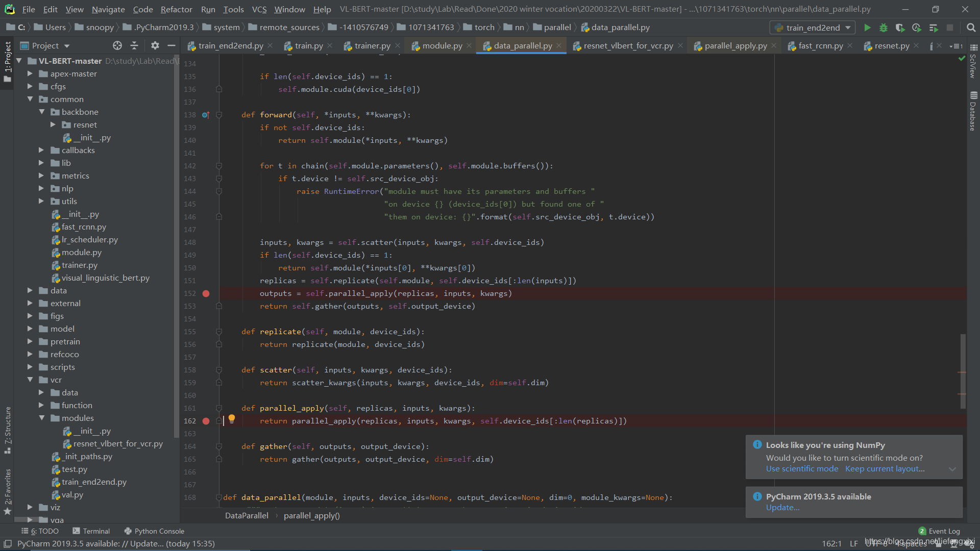The height and width of the screenshot is (551, 980).
Task: Click the concurrency run icon
Action: coord(934,28)
